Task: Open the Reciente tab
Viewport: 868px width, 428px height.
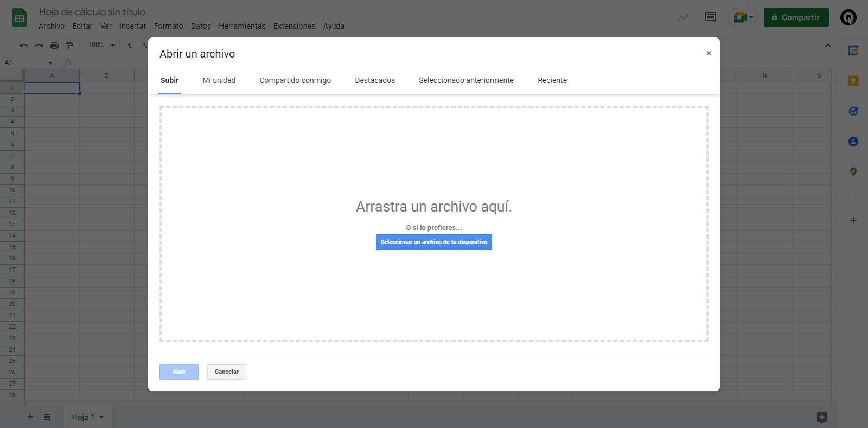Action: (x=552, y=80)
